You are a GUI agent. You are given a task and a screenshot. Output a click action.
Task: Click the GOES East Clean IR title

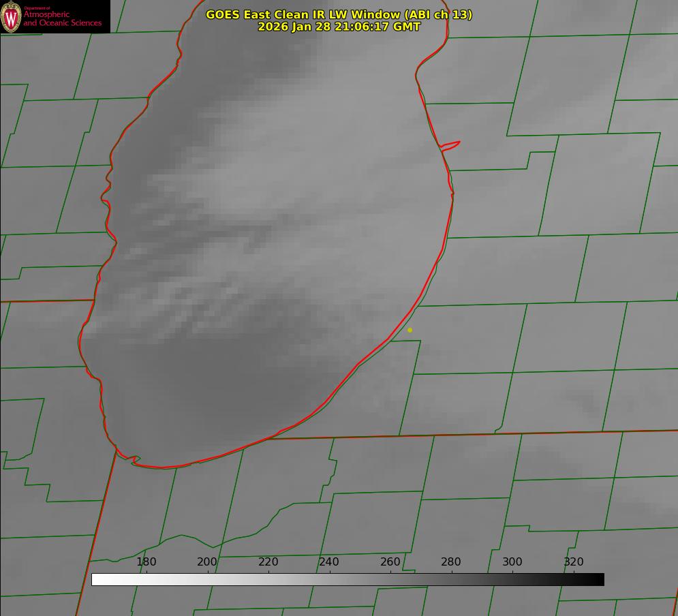click(339, 14)
